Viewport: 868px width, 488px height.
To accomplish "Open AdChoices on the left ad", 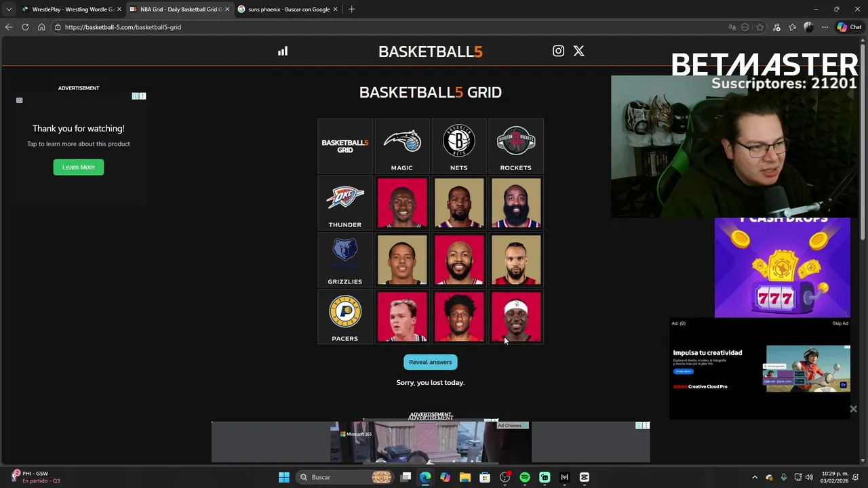I will click(x=135, y=96).
